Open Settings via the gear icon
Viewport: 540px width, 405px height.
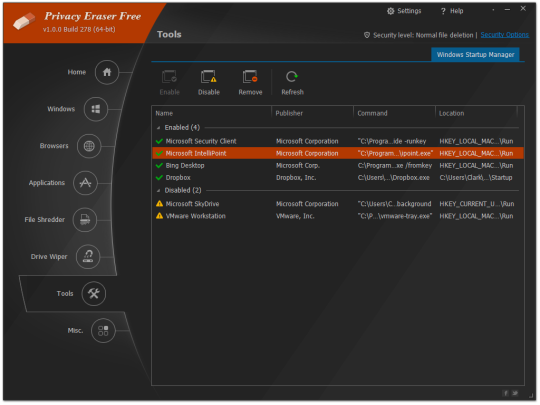pyautogui.click(x=390, y=11)
